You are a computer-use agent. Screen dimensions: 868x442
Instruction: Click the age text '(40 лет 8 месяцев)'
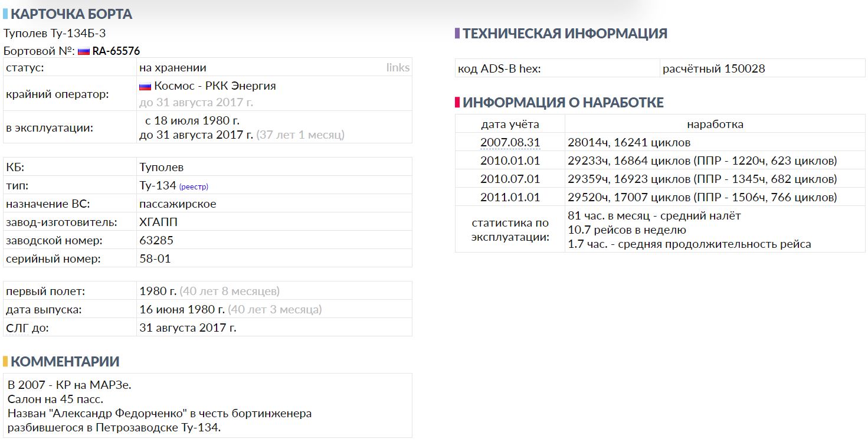[x=230, y=292]
